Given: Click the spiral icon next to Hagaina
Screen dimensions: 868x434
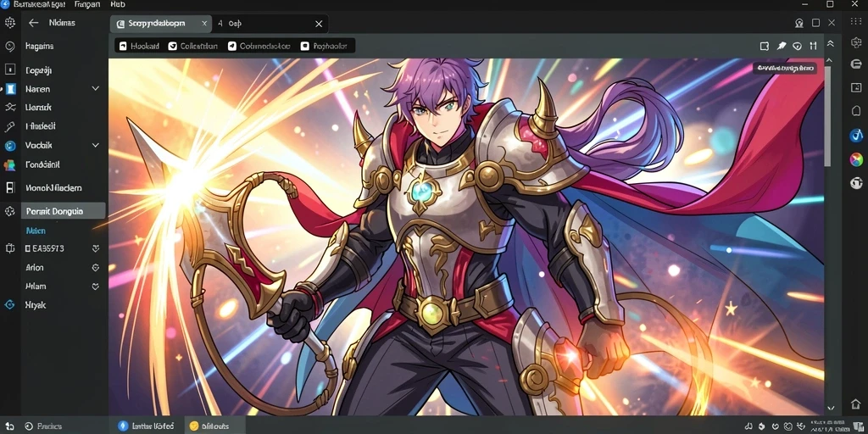Looking at the screenshot, I should click(9, 47).
